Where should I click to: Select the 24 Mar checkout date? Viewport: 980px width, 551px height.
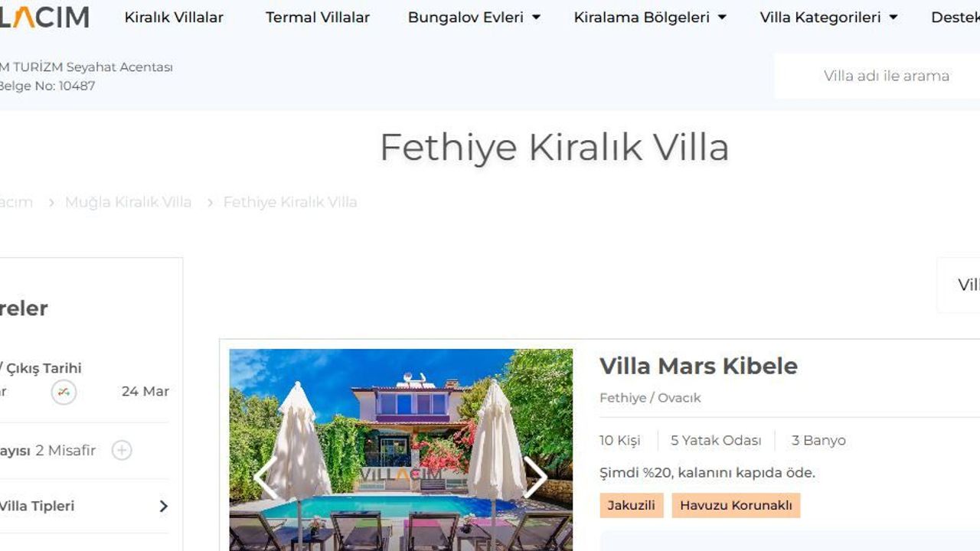pos(145,391)
